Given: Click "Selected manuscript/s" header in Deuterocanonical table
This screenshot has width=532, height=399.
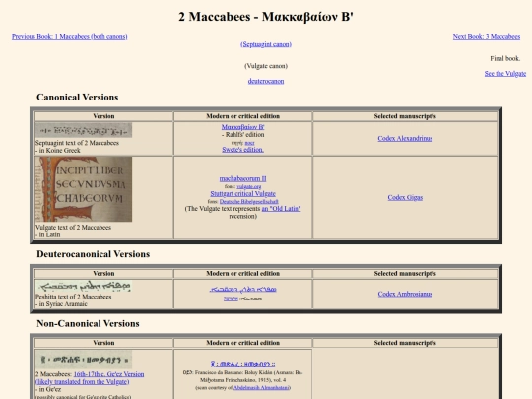Looking at the screenshot, I should 405,274.
